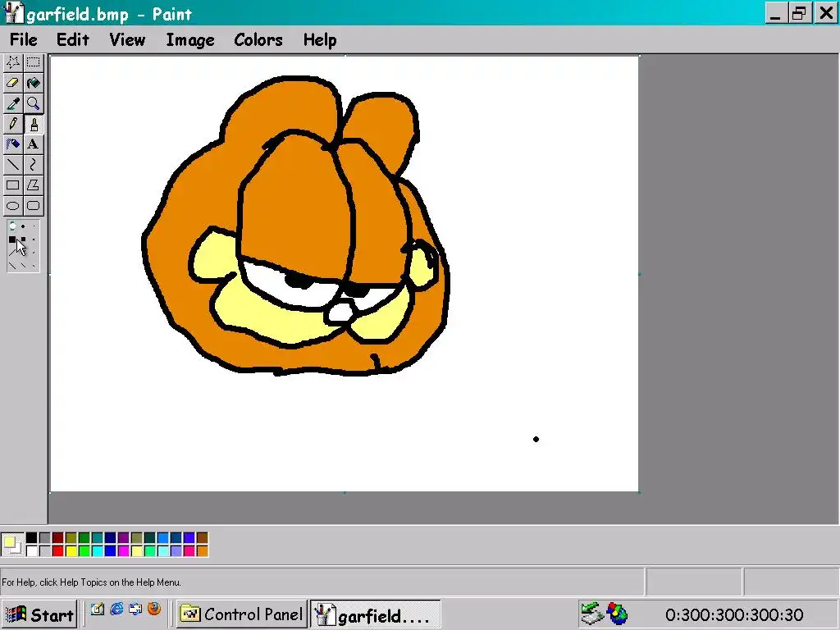Click the garfield Paint taskbar button
Screen dimensions: 840x630
click(x=375, y=614)
